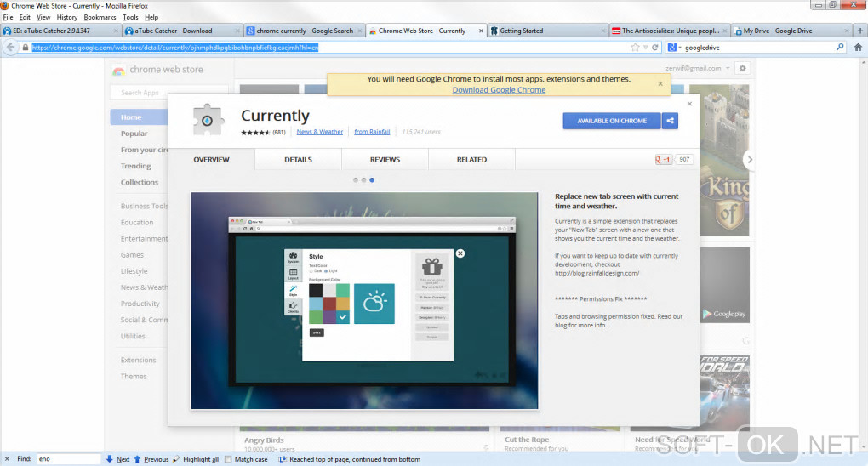Screen dimensions: 868x466
Task: Open the address bar history dropdown arrow
Action: pyautogui.click(x=645, y=48)
